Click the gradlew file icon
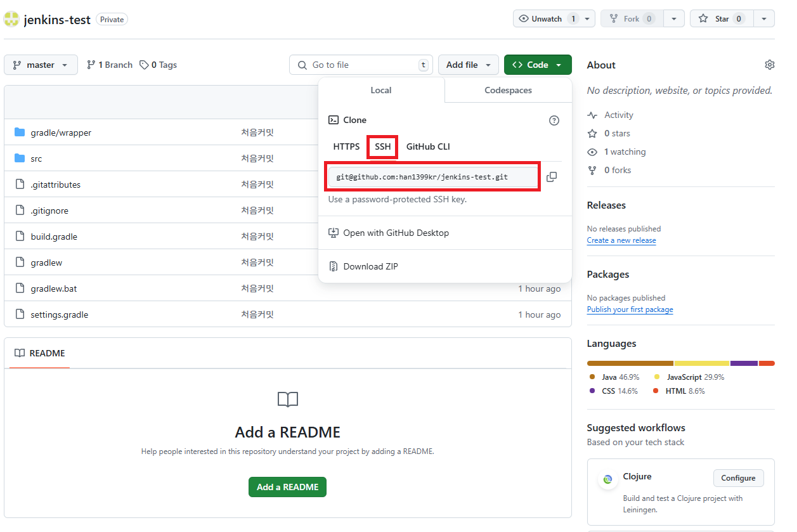The width and height of the screenshot is (797, 532). click(x=20, y=263)
